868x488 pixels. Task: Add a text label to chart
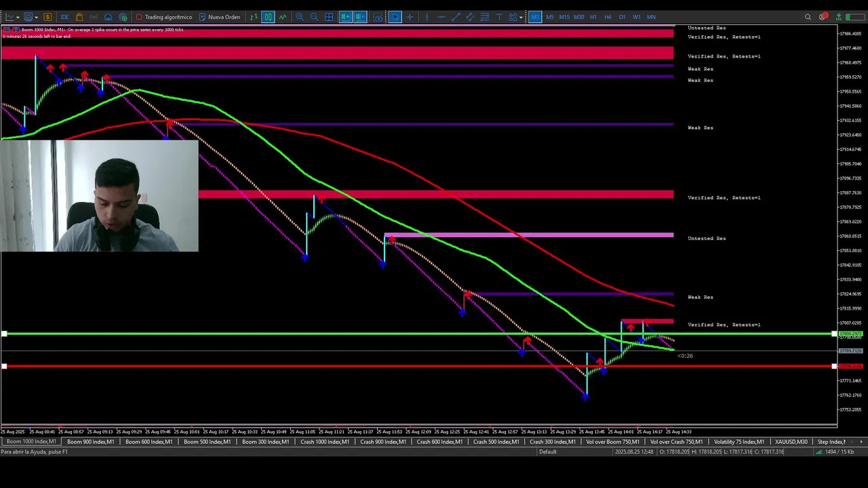click(x=499, y=17)
